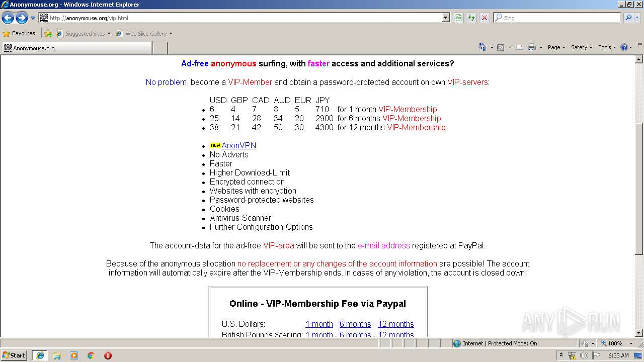
Task: Show hidden tray icons arrow
Action: point(561,355)
